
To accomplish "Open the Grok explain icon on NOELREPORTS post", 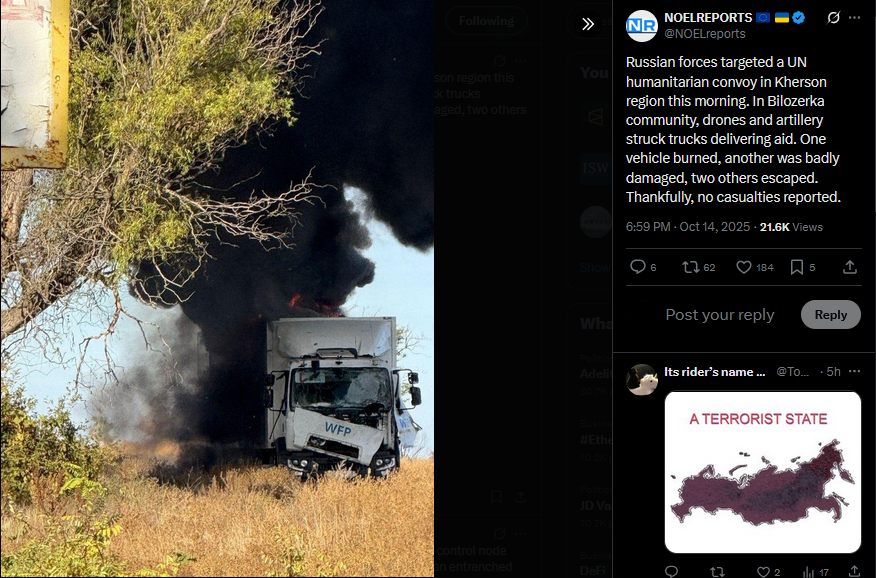I will pos(833,18).
